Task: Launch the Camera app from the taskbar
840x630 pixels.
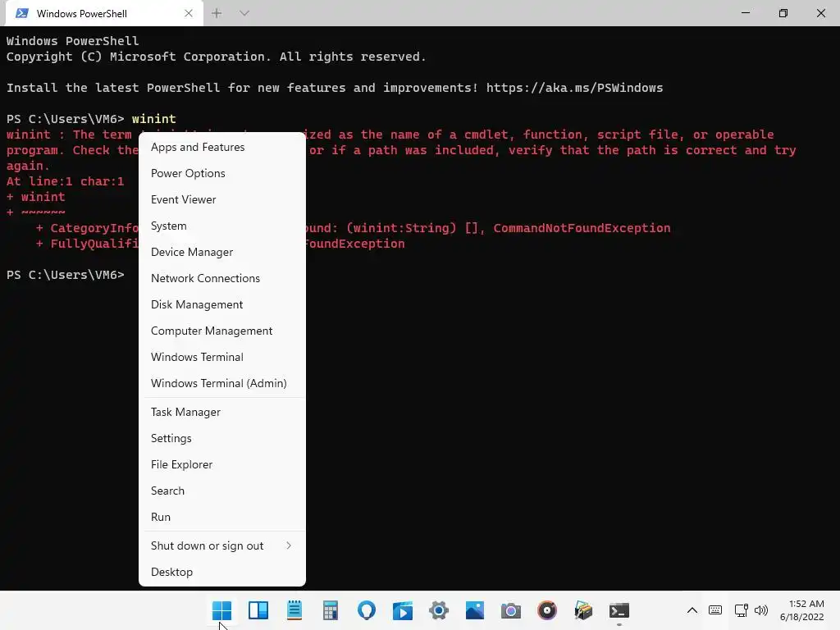Action: click(511, 610)
